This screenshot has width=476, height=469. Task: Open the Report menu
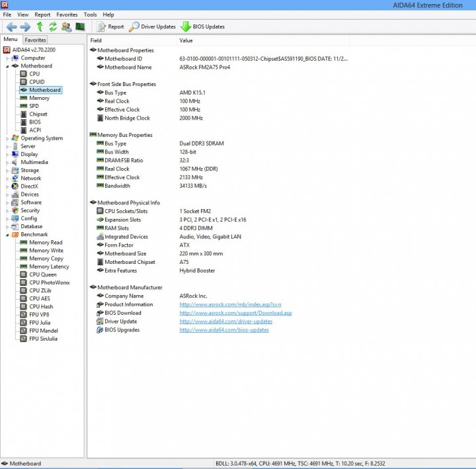pos(42,15)
